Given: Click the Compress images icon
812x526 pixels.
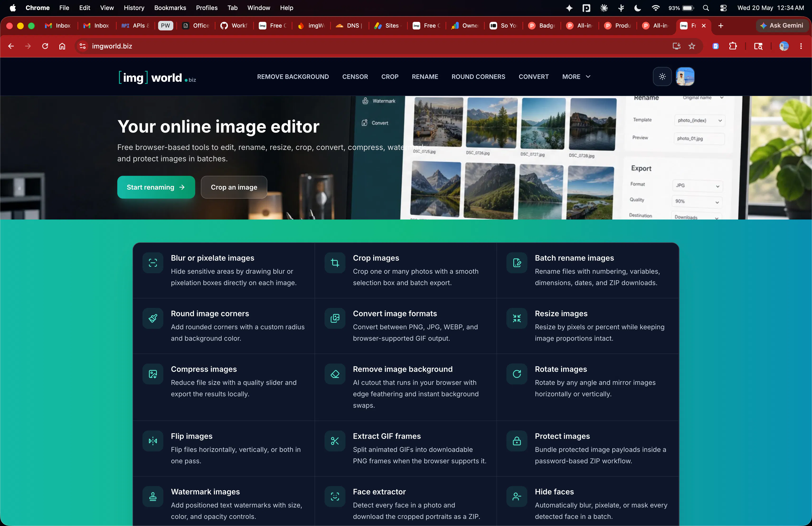Looking at the screenshot, I should [153, 374].
